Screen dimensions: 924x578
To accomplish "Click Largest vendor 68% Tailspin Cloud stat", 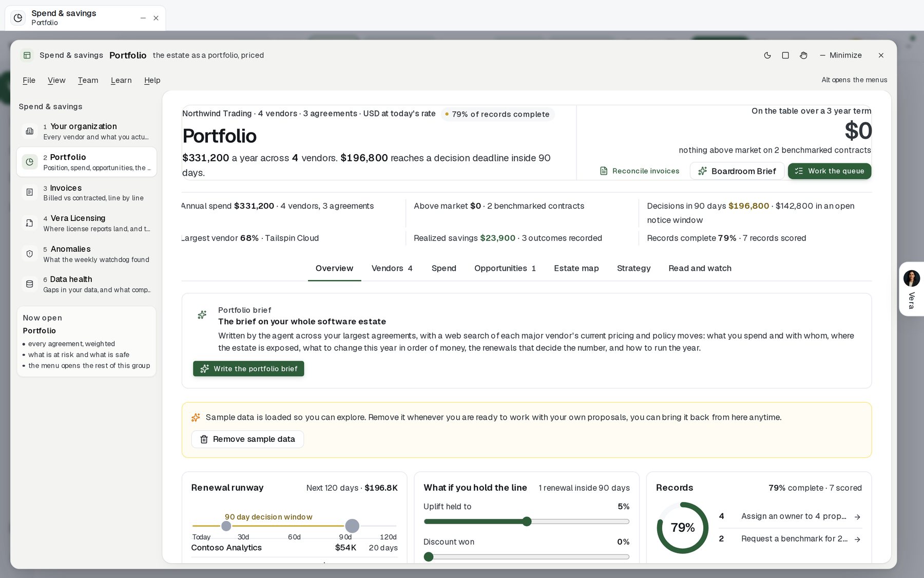I will [x=250, y=238].
